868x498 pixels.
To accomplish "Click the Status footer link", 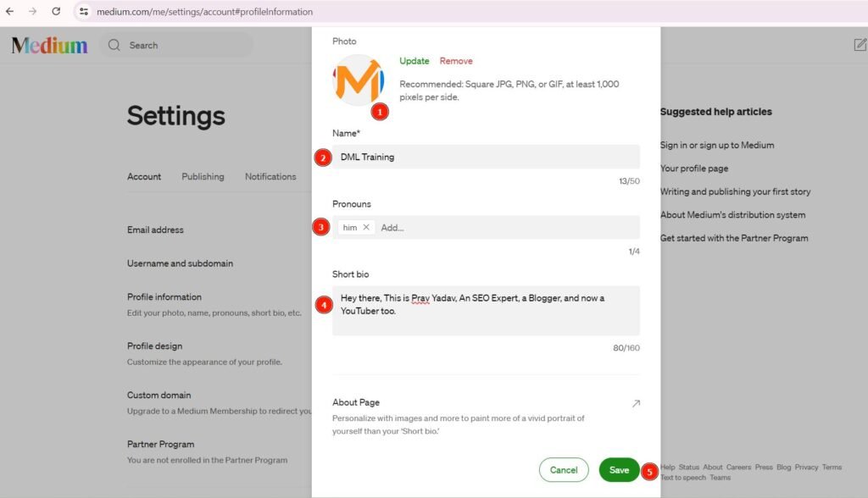I will click(689, 467).
